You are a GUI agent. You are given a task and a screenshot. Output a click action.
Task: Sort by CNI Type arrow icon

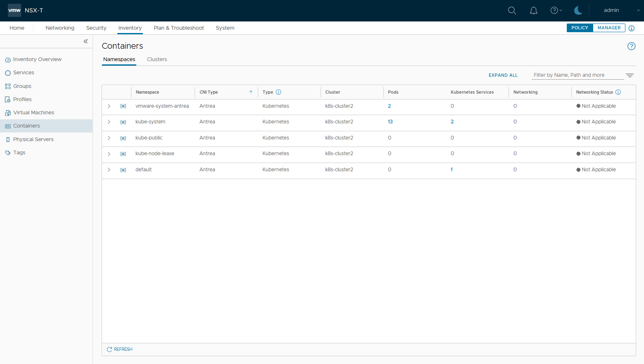[x=251, y=92]
